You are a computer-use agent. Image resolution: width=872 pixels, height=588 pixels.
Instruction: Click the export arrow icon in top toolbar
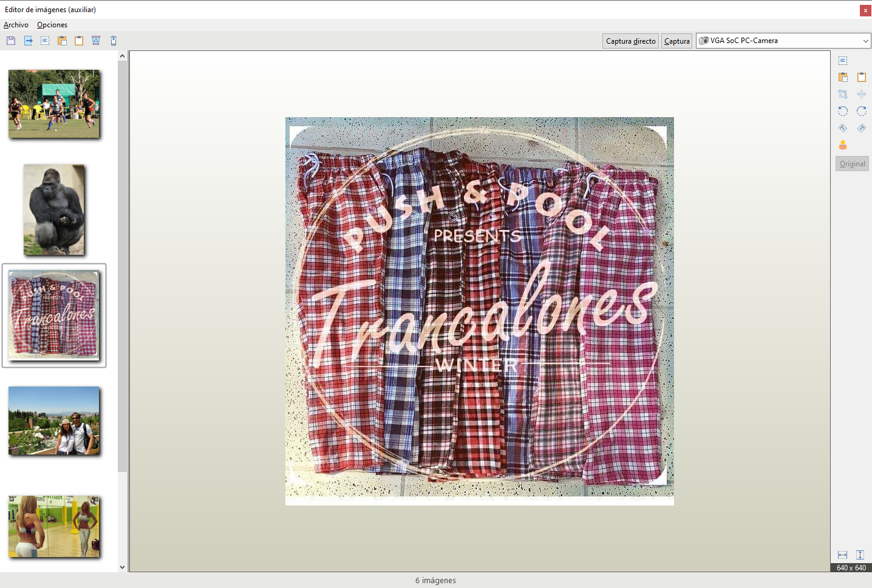point(28,41)
